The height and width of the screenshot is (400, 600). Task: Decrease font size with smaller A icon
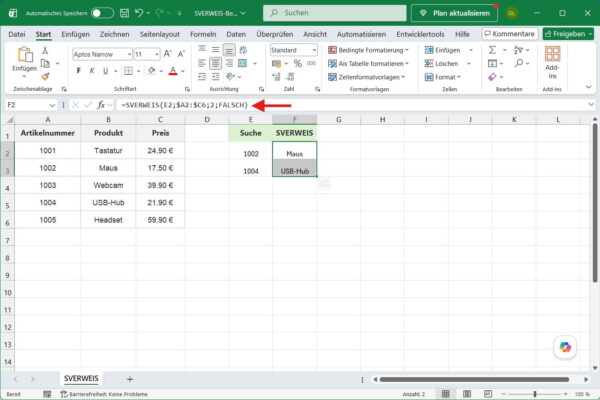pyautogui.click(x=181, y=54)
